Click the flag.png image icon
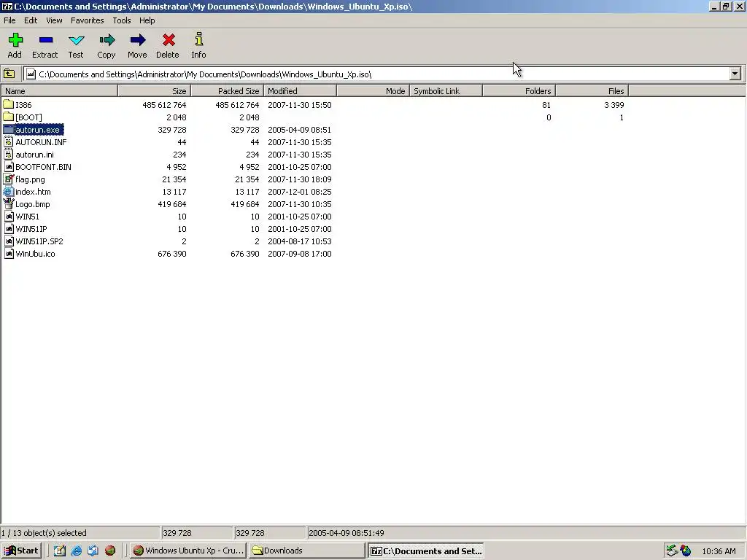This screenshot has width=747, height=560. (8, 179)
